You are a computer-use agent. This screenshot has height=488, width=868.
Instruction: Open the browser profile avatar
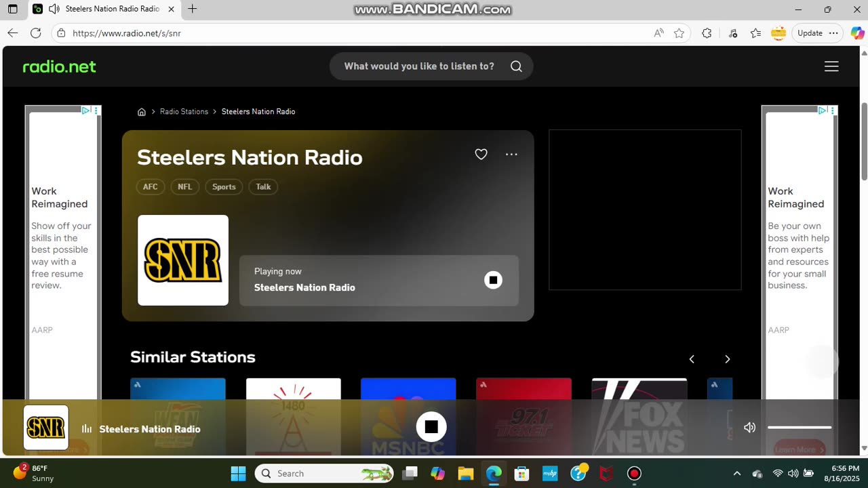click(x=778, y=33)
